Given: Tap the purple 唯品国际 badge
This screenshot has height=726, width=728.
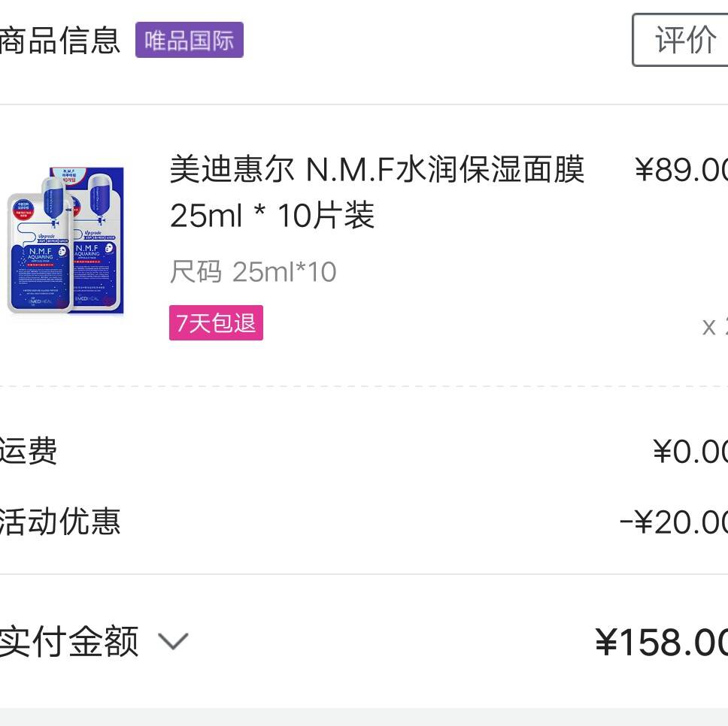Looking at the screenshot, I should point(189,40).
